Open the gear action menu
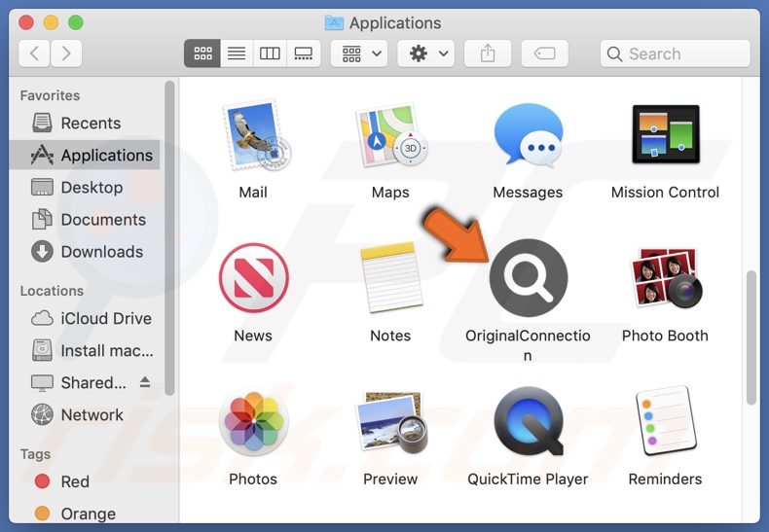This screenshot has width=769, height=532. [425, 53]
